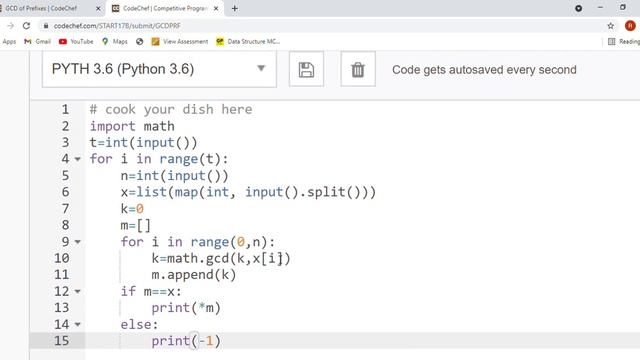This screenshot has height=360, width=640.
Task: Click line number 15 in the gutter
Action: (62, 341)
